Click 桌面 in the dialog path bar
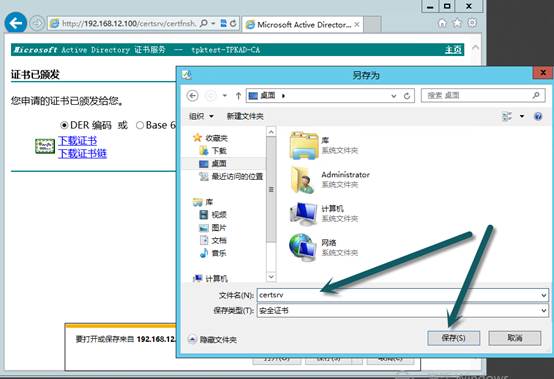This screenshot has height=379, width=554. coord(267,95)
